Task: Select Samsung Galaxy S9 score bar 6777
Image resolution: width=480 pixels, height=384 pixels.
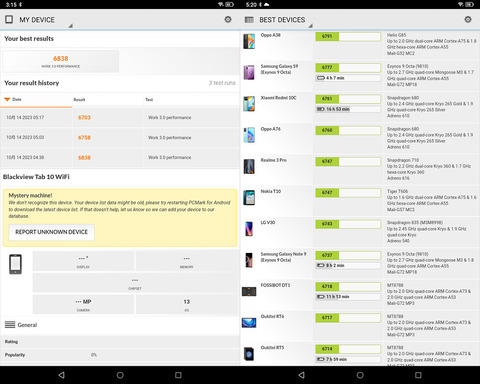Action: coord(348,68)
